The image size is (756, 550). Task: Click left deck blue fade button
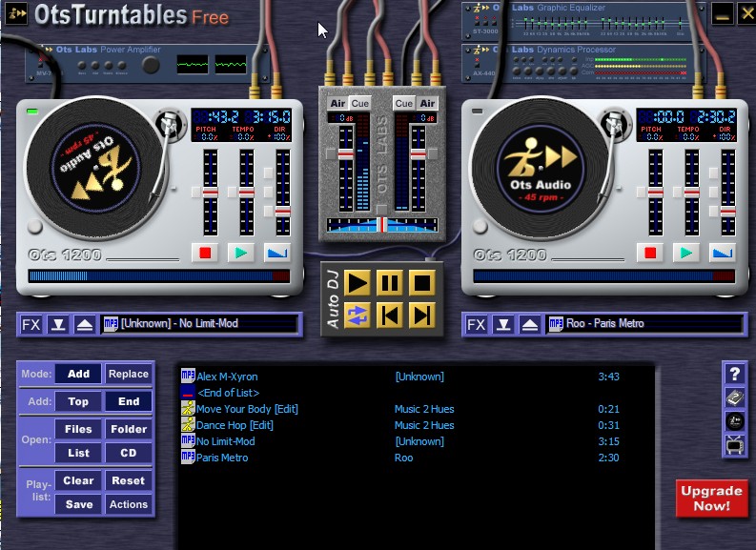[277, 253]
